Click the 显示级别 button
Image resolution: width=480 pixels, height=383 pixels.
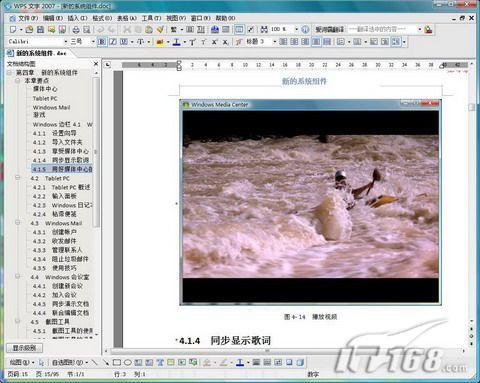coord(24,348)
